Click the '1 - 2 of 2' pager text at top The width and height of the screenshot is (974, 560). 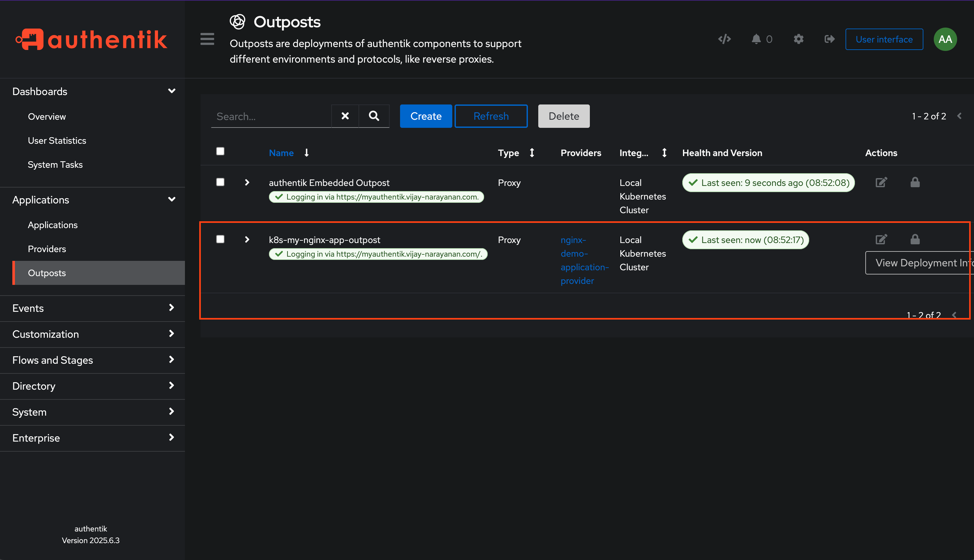pyautogui.click(x=929, y=116)
